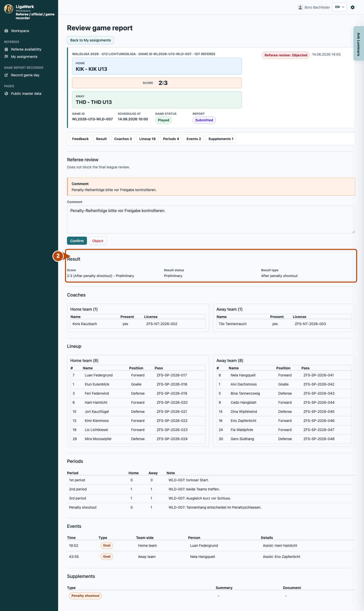The width and height of the screenshot is (364, 611).
Task: Click the Referee review: Objected badge
Action: [x=286, y=55]
